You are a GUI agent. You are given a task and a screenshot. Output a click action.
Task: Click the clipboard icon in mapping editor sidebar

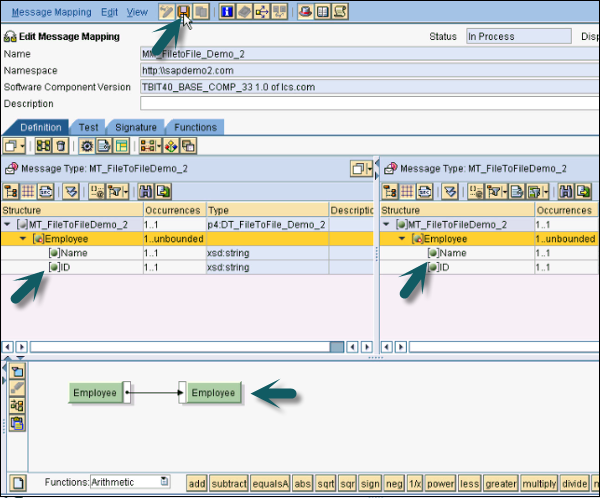coord(17,423)
